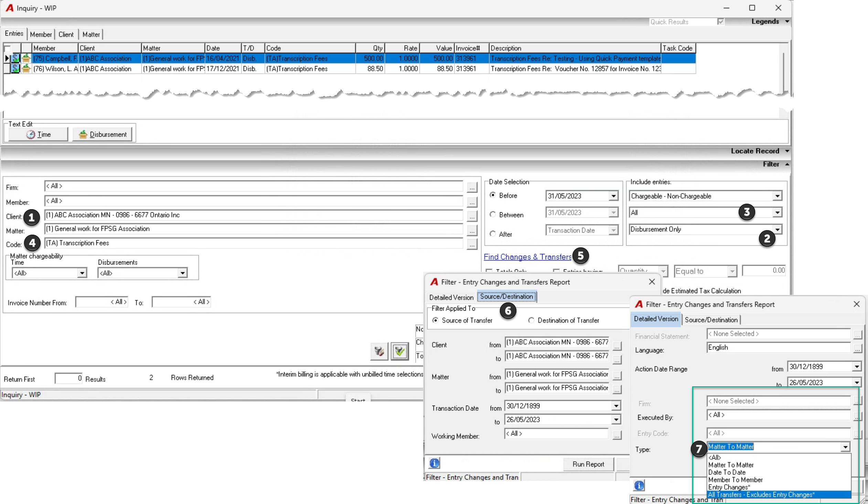Open browse button next to the Transcription Fees Code field
868x504 pixels.
[472, 244]
